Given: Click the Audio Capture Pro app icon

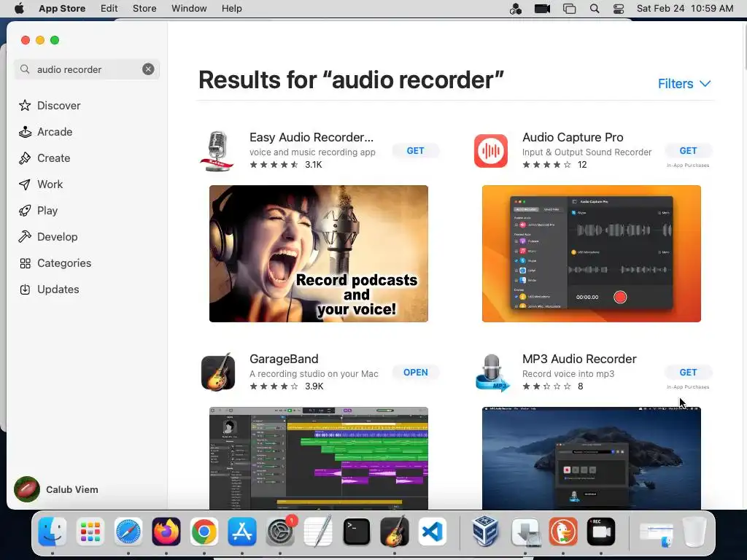Looking at the screenshot, I should point(491,151).
